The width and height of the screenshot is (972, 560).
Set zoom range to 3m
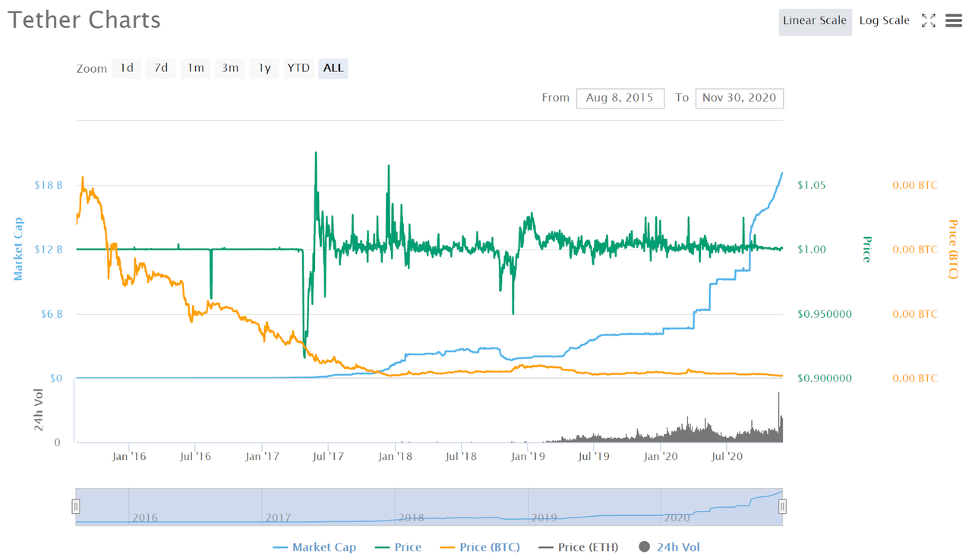coord(230,68)
